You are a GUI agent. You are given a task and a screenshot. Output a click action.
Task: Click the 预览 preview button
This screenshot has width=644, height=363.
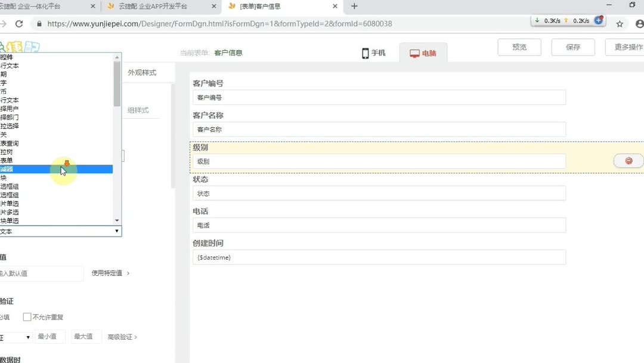click(x=519, y=47)
